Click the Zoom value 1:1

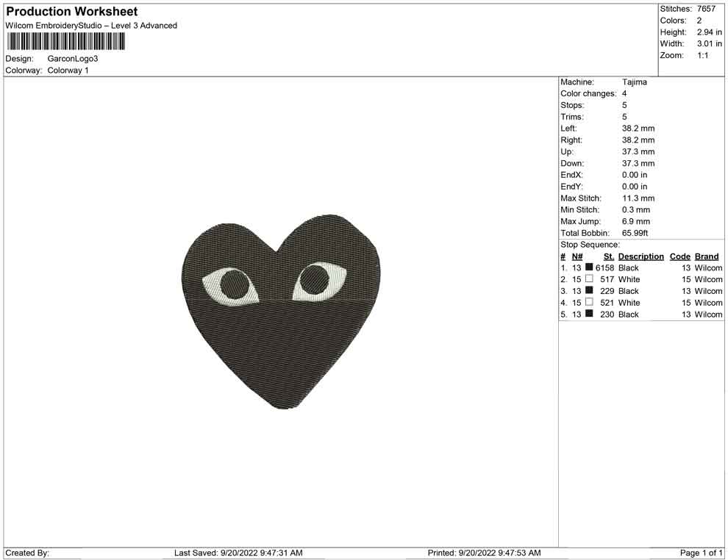click(x=702, y=55)
